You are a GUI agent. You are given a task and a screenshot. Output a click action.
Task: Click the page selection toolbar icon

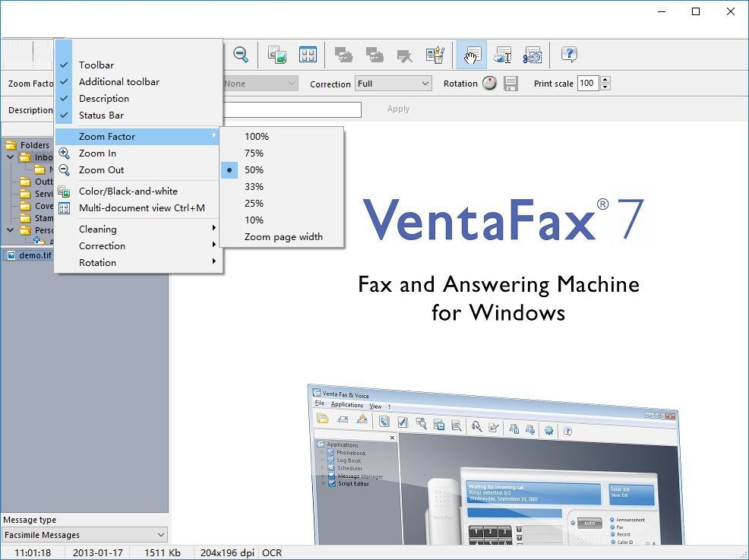coord(533,55)
